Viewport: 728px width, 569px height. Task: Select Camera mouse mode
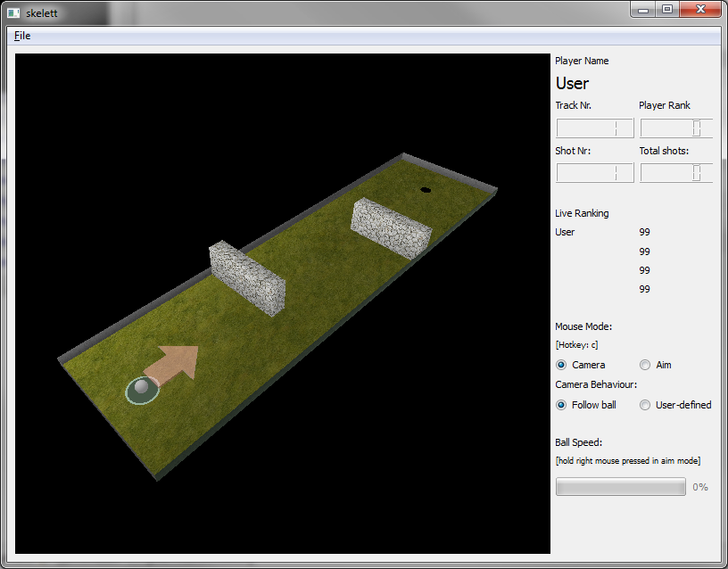(561, 365)
